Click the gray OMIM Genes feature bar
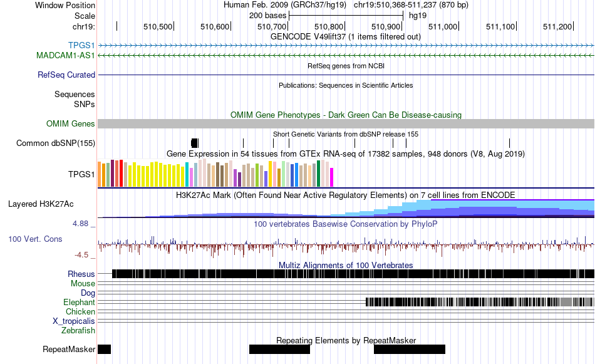Screen dimensions: 595x364 point(346,124)
